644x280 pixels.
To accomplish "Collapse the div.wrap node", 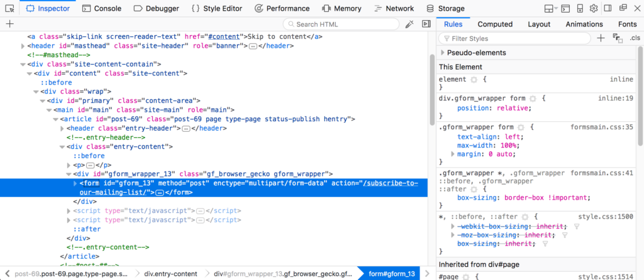I will pos(36,92).
